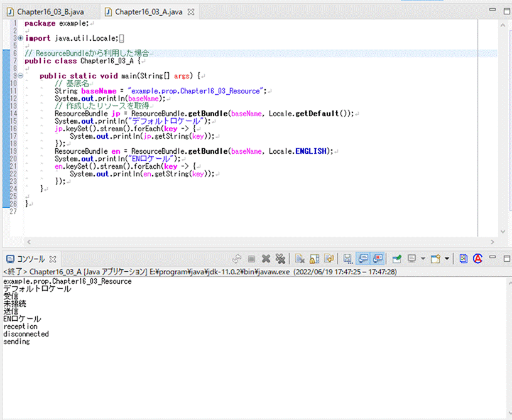Close the コンソール view
Image resolution: width=512 pixels, height=420 pixels.
tap(53, 259)
